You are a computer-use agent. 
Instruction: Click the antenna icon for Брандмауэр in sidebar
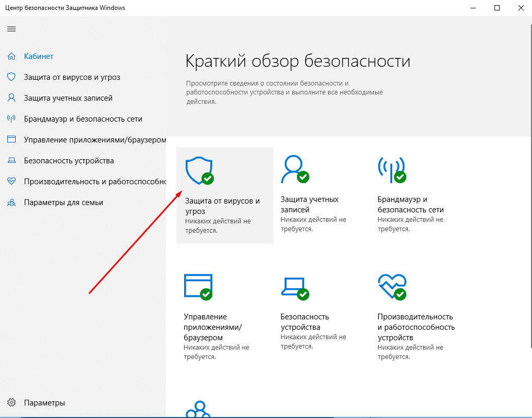(11, 118)
